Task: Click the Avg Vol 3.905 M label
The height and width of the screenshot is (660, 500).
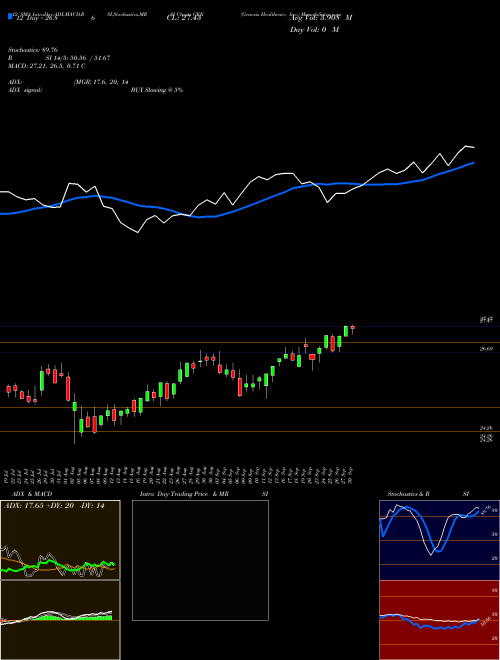Action: click(x=321, y=18)
